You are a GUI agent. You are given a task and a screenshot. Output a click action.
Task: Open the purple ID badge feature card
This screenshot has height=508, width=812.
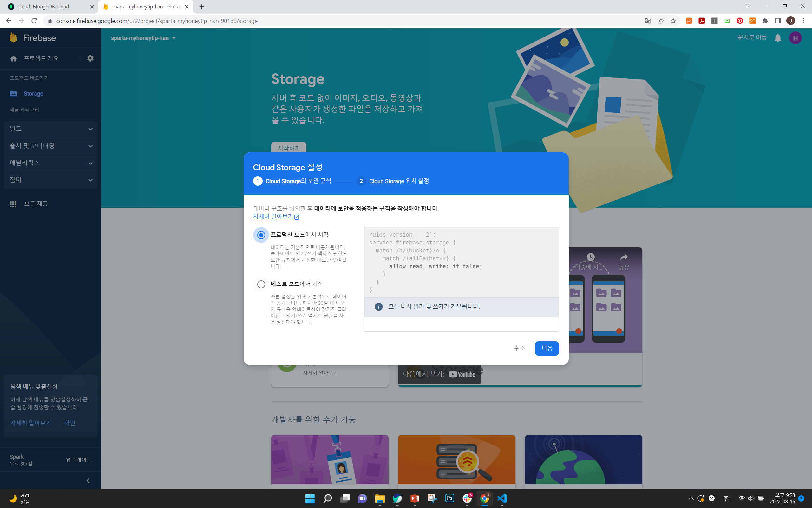point(330,460)
